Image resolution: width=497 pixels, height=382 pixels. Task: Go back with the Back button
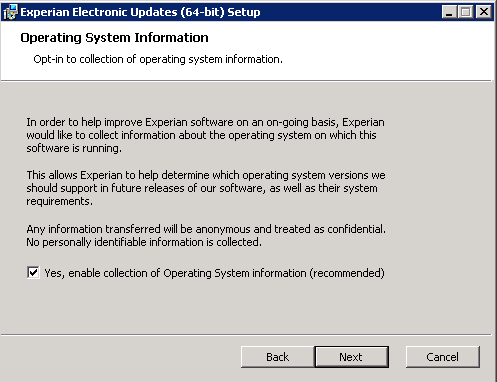point(277,357)
